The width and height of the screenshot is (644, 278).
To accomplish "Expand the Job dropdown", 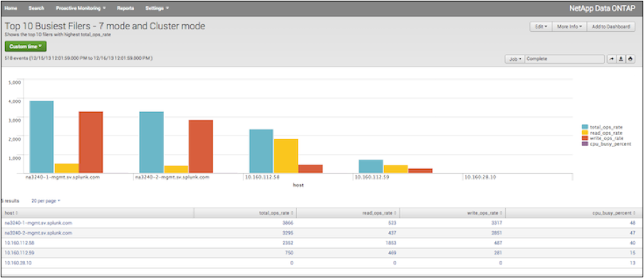I will [514, 58].
